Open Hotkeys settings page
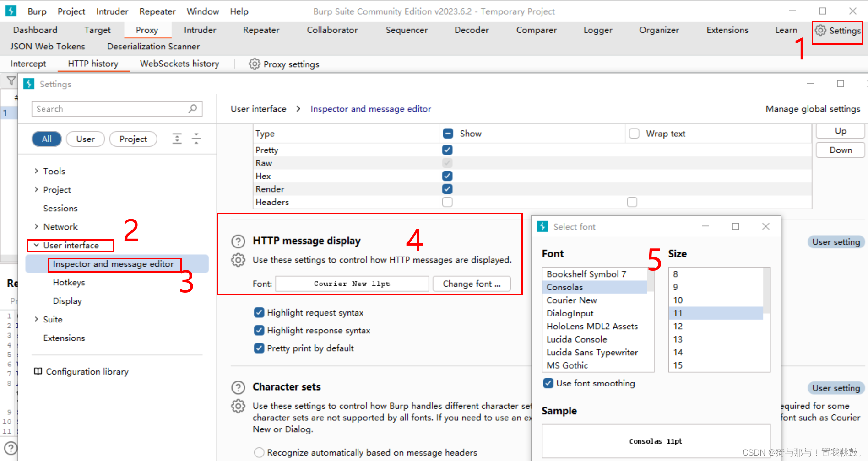 tap(69, 282)
